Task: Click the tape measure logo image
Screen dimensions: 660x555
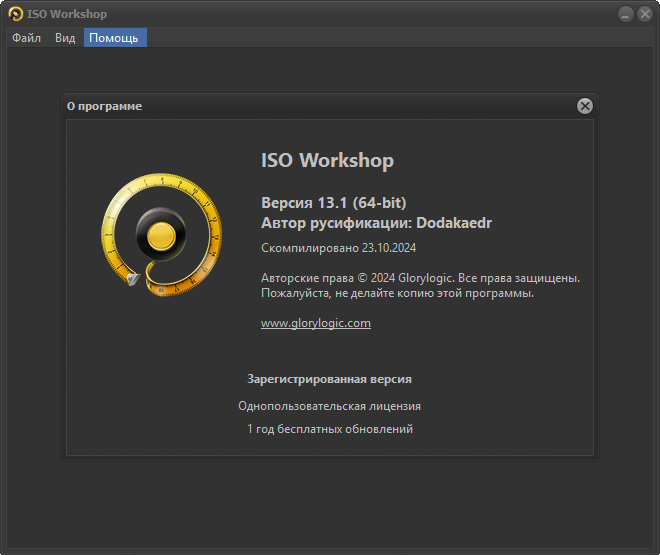Action: [x=162, y=235]
